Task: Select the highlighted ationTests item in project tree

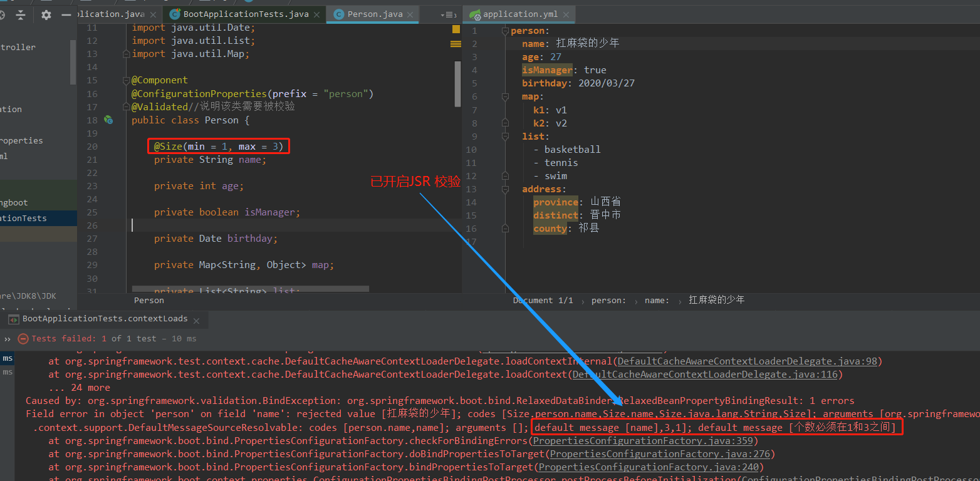Action: pos(38,218)
